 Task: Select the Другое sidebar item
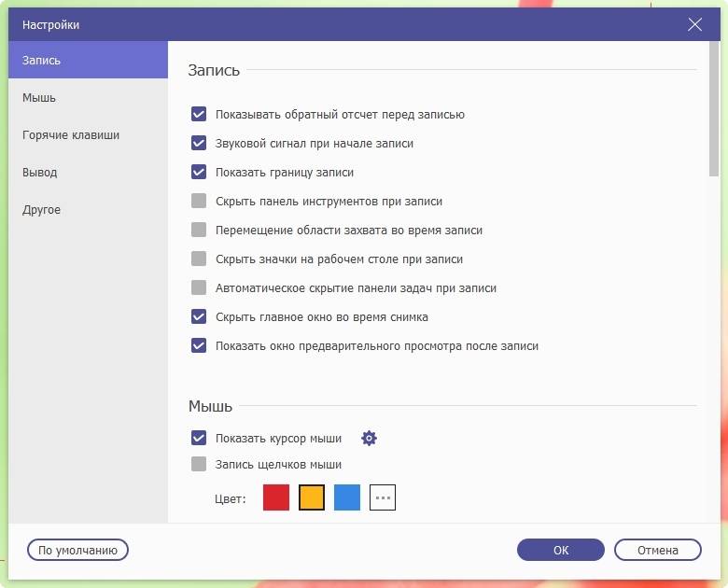(x=42, y=210)
